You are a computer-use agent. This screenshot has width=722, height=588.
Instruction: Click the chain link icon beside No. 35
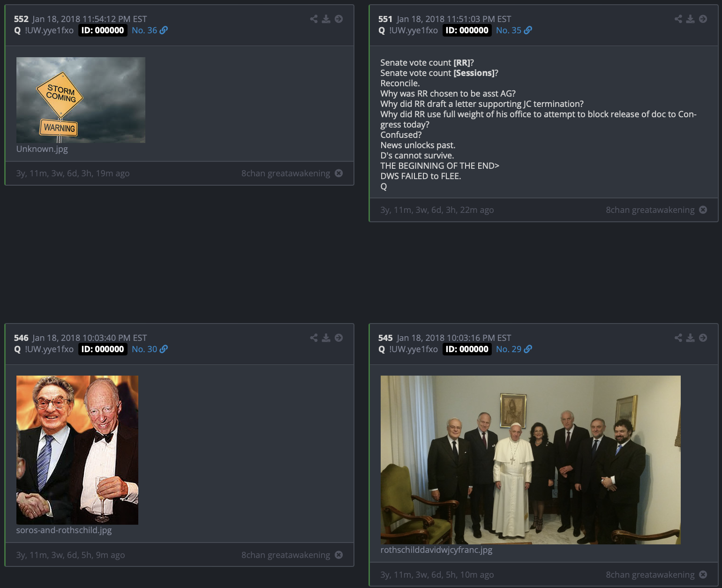pyautogui.click(x=528, y=30)
